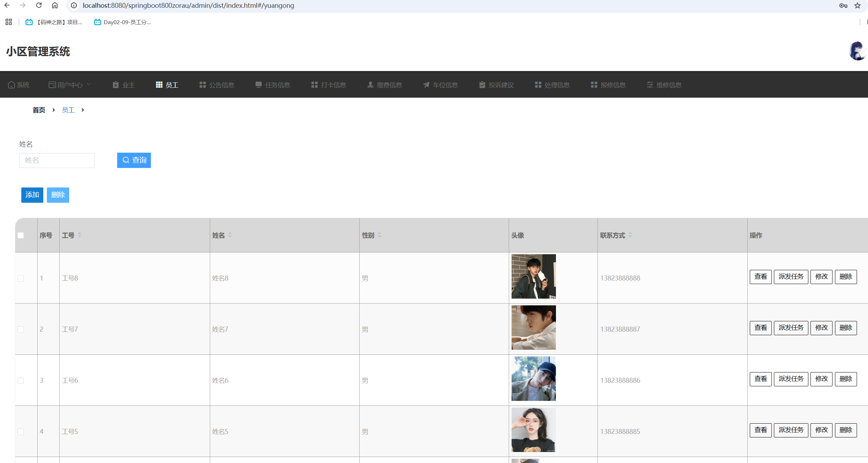868x463 pixels.
Task: Click magnifier icon on 查询 button
Action: [126, 160]
